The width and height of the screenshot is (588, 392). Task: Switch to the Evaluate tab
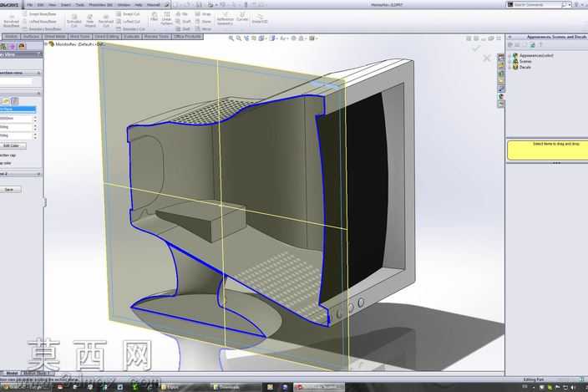tap(132, 37)
